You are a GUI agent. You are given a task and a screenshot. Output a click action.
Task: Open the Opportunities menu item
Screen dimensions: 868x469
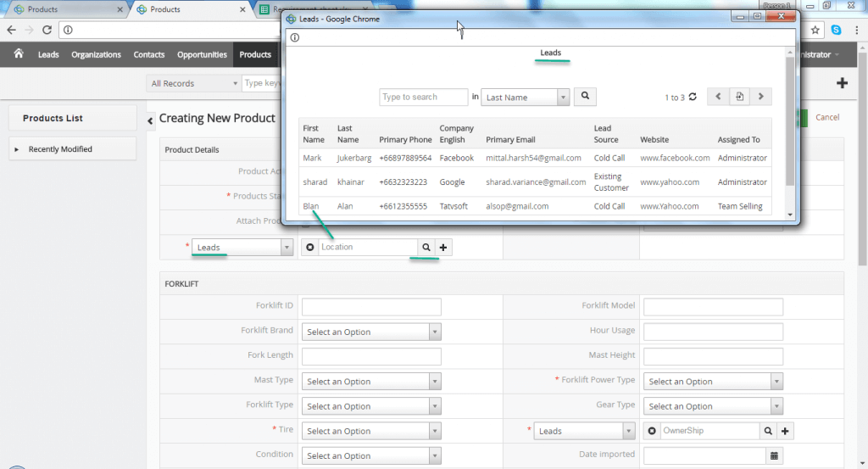[202, 54]
